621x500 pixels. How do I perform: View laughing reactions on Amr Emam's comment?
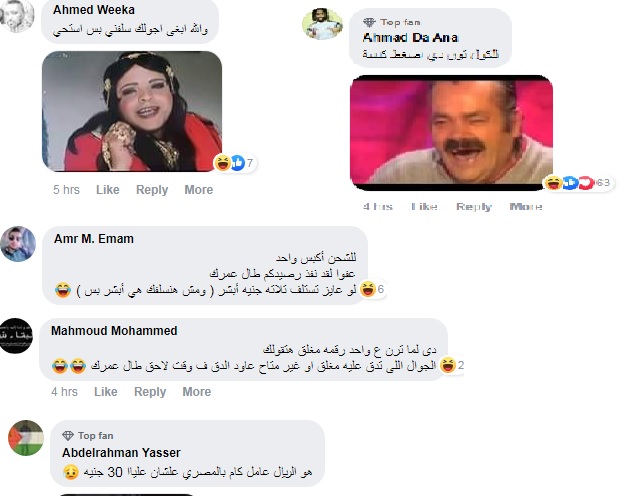(372, 289)
